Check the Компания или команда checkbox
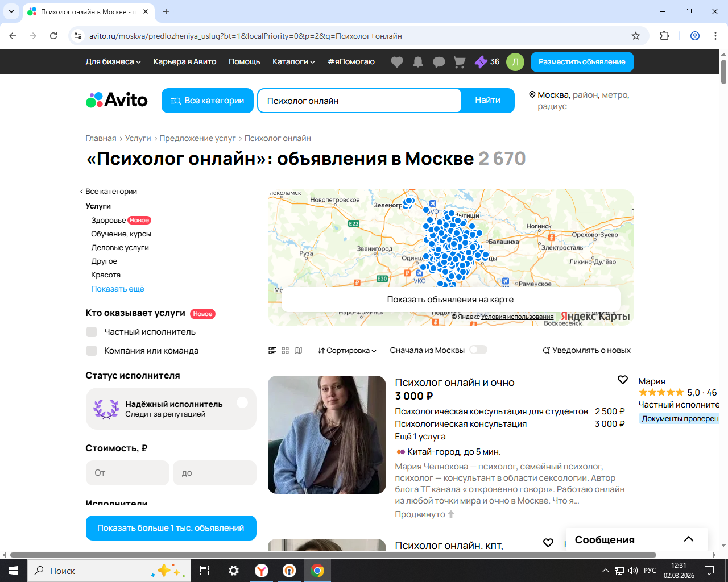This screenshot has width=728, height=582. (x=92, y=351)
